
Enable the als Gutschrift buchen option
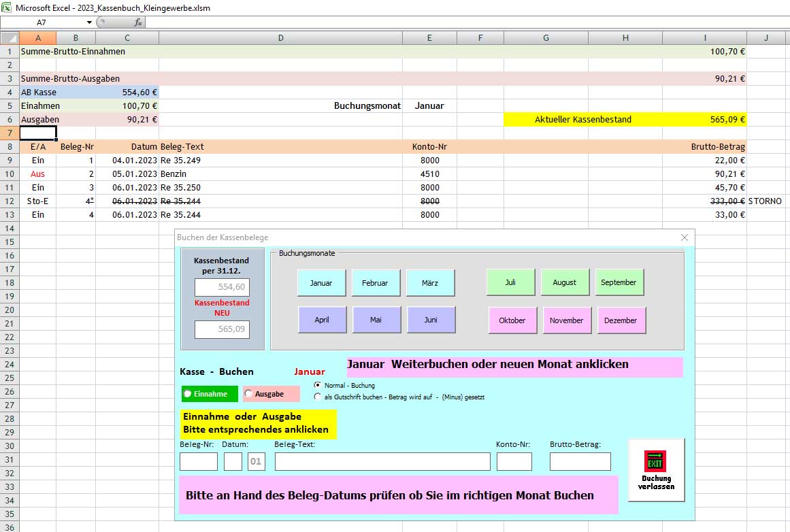[x=318, y=397]
